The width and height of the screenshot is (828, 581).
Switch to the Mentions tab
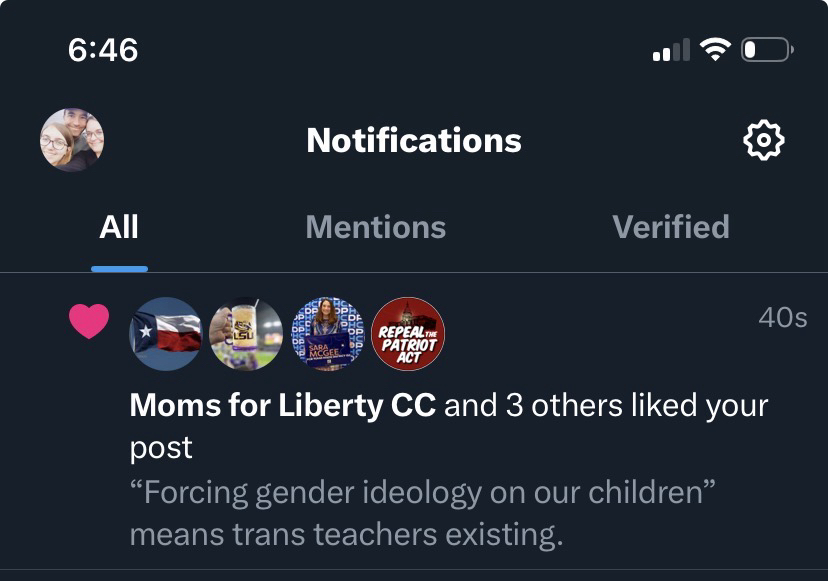tap(375, 227)
